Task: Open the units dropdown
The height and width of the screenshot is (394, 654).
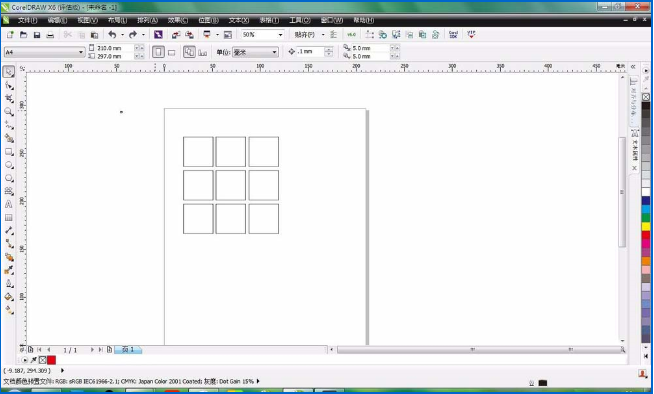Action: (274, 52)
